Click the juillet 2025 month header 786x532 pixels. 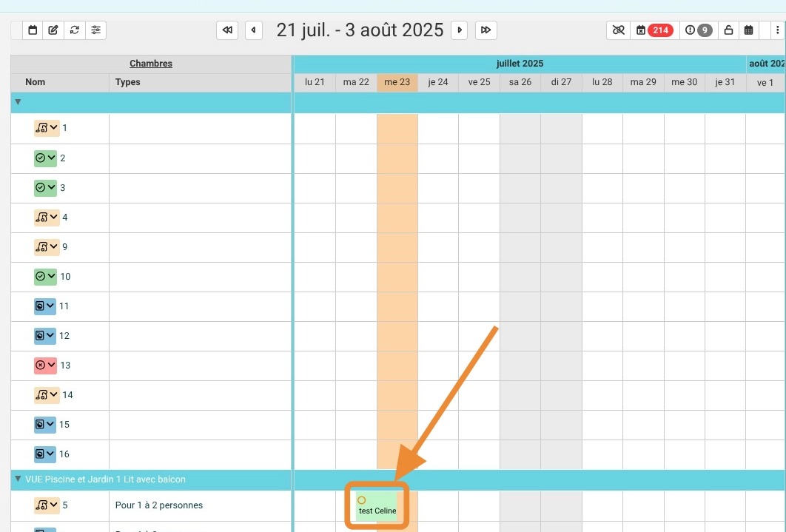(x=520, y=64)
